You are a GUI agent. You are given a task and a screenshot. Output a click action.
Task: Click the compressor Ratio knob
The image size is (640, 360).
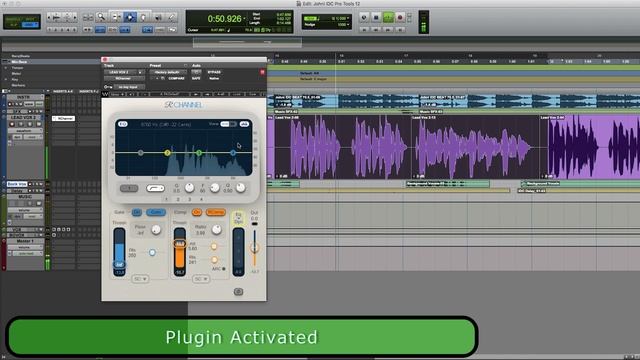[217, 230]
